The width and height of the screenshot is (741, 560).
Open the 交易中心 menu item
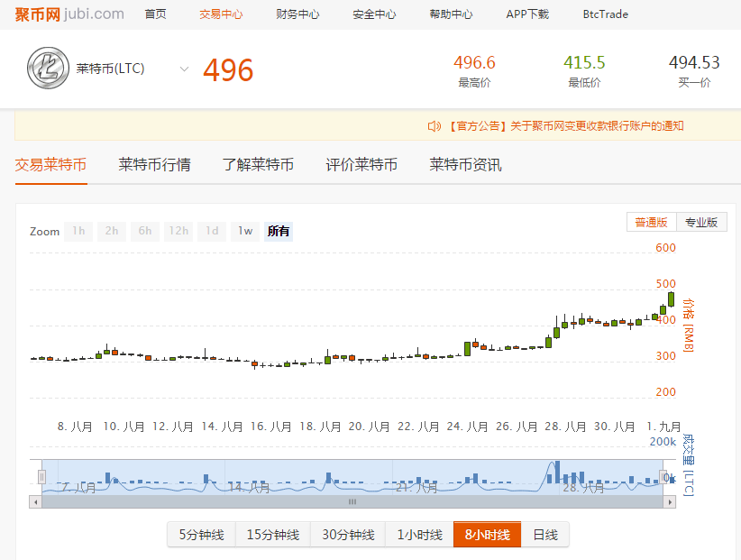[220, 14]
